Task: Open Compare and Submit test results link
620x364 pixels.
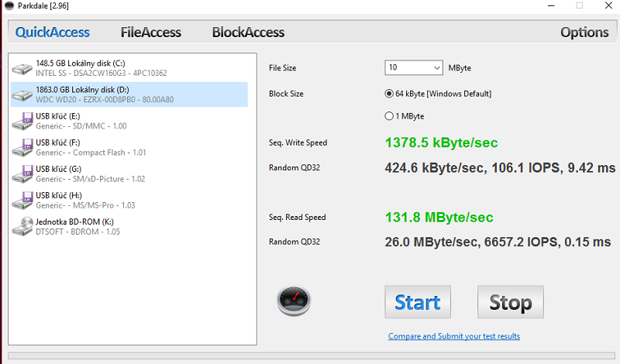Action: (453, 336)
